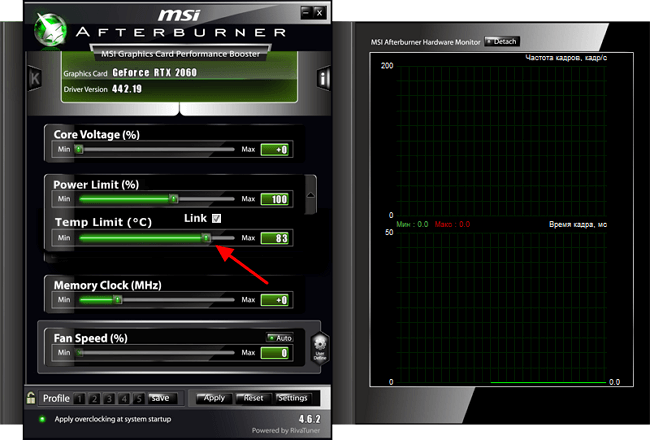The image size is (650, 440).
Task: Minimize the Afterburner window
Action: point(306,12)
